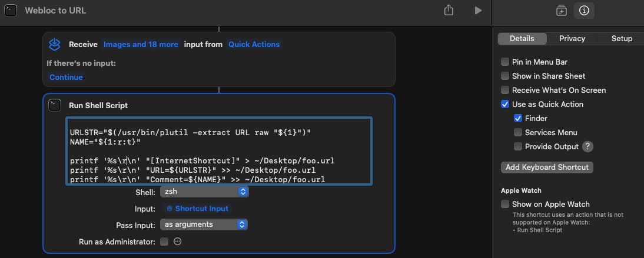Click the Webloc to URL shortcut icon
Image resolution: width=644 pixels, height=258 pixels.
[x=12, y=11]
